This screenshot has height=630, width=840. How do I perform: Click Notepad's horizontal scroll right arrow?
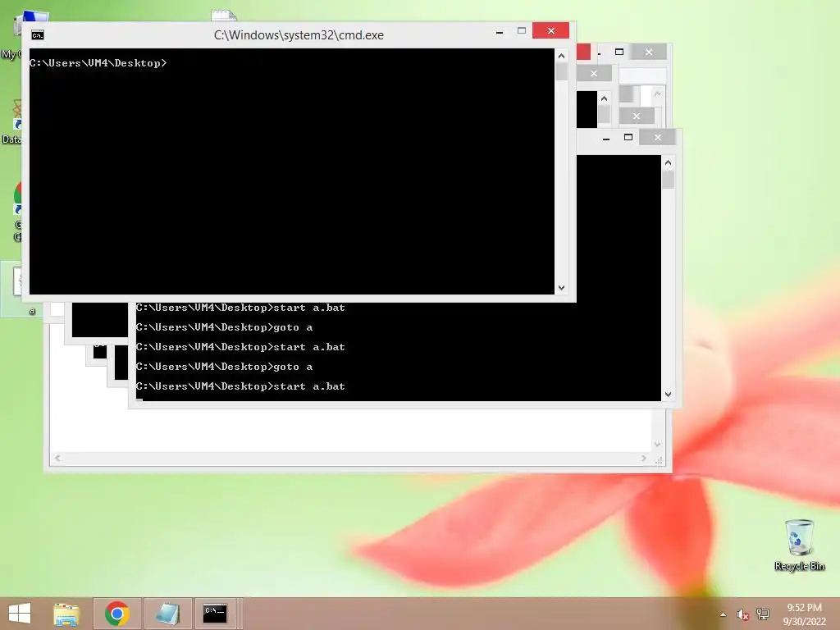pos(643,458)
